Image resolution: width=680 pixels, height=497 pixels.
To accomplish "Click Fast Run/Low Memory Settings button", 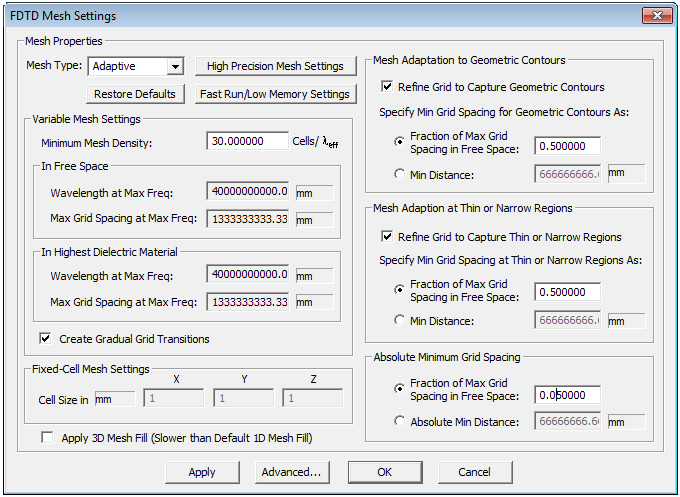I will point(275,94).
